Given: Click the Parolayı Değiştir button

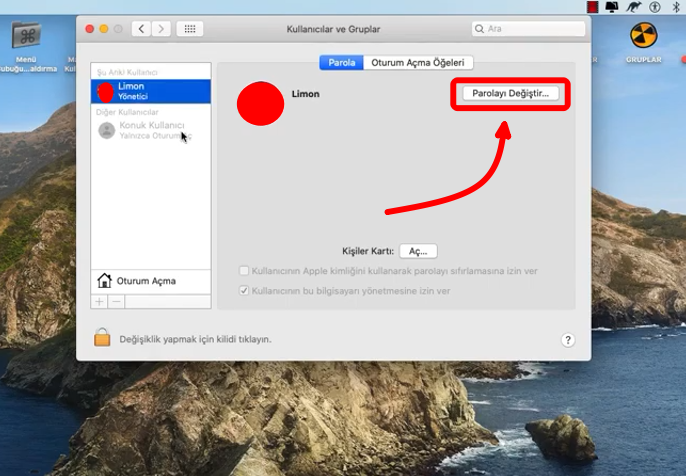Looking at the screenshot, I should click(510, 93).
